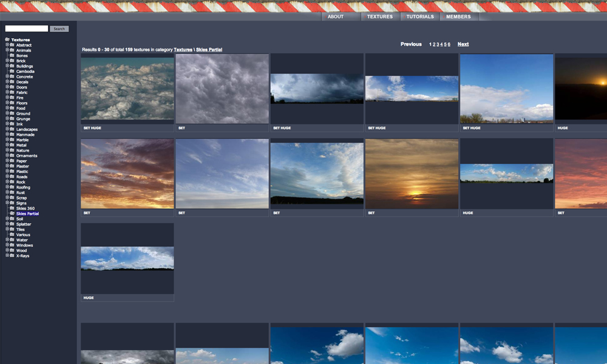Select the Nature folder icon
This screenshot has width=607, height=364.
12,150
